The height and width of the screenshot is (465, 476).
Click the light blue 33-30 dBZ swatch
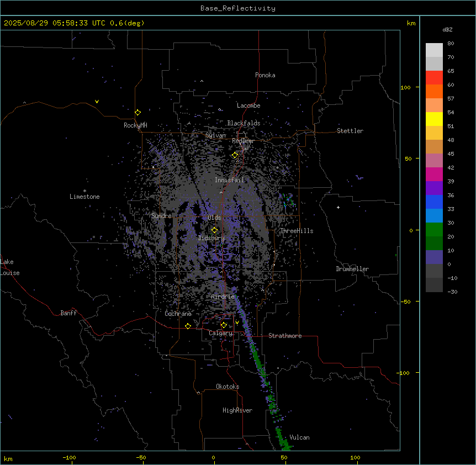434,216
